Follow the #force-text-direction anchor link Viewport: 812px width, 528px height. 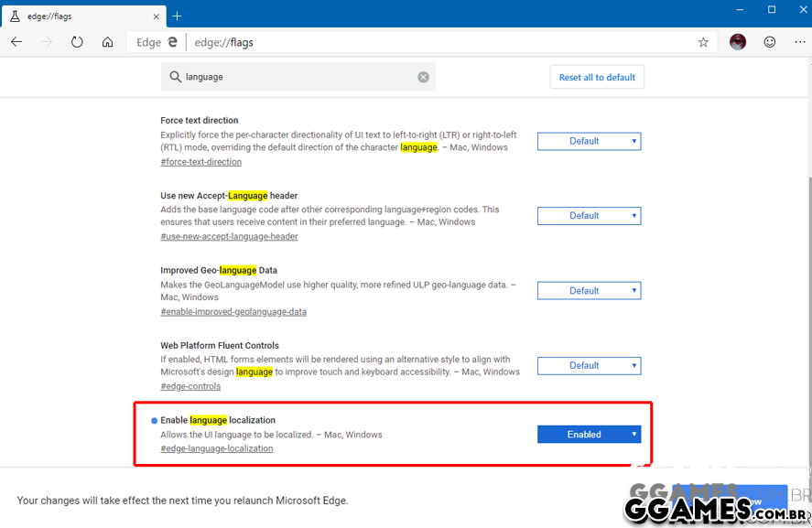coord(200,162)
